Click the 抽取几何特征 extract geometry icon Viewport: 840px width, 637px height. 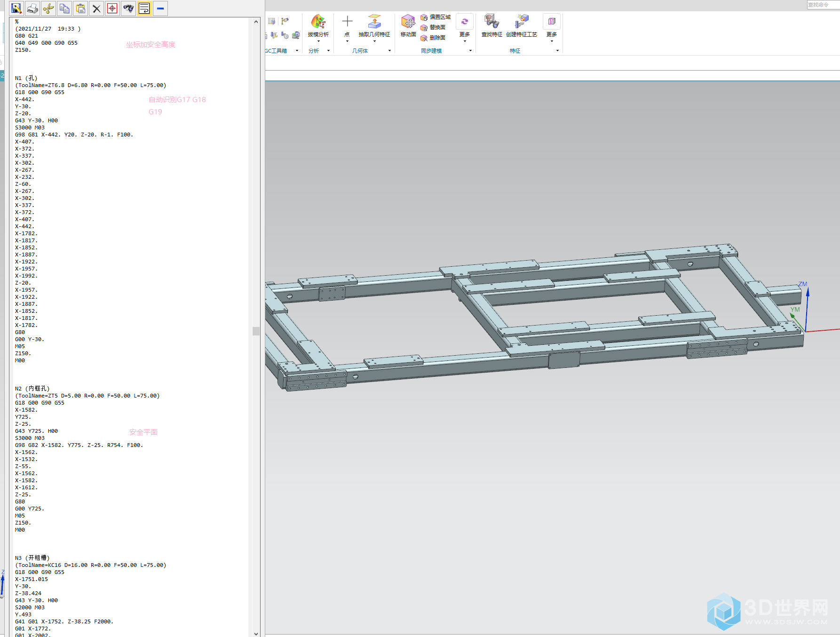[374, 22]
